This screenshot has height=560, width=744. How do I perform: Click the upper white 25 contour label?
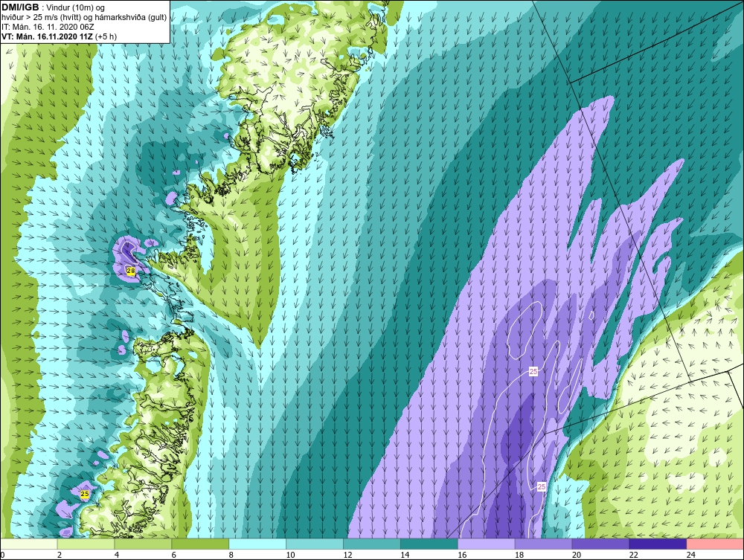tap(533, 372)
